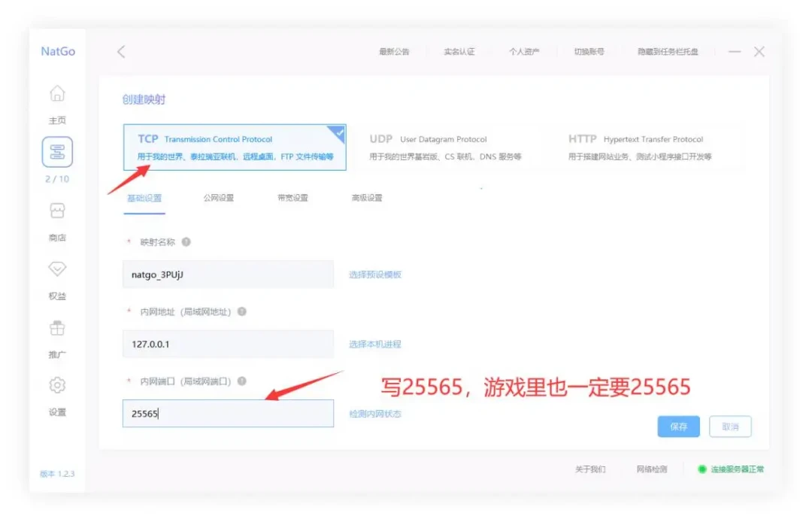This screenshot has width=812, height=522.
Task: Open 关于我们 link
Action: point(590,469)
